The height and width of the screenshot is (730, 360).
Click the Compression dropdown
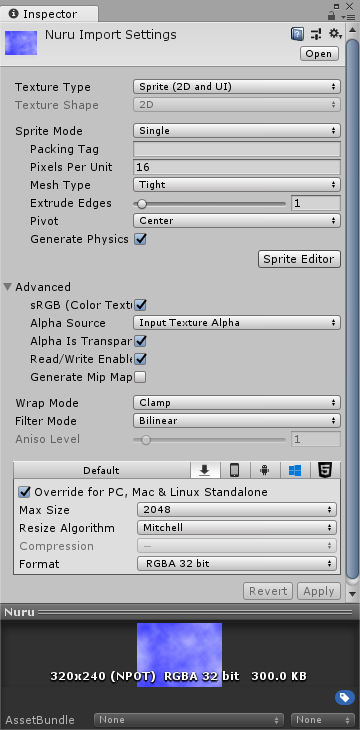coord(237,546)
